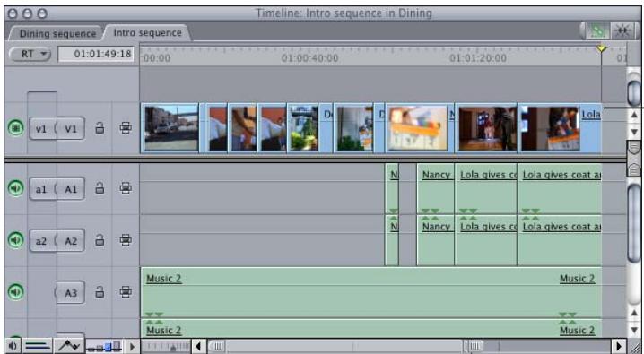Screen dimensions: 644x354
Task: Click the V1 destination control
Action: point(71,129)
